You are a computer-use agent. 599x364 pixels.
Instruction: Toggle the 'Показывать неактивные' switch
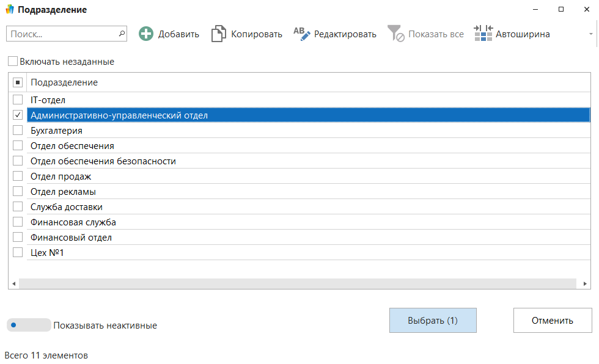coord(29,325)
